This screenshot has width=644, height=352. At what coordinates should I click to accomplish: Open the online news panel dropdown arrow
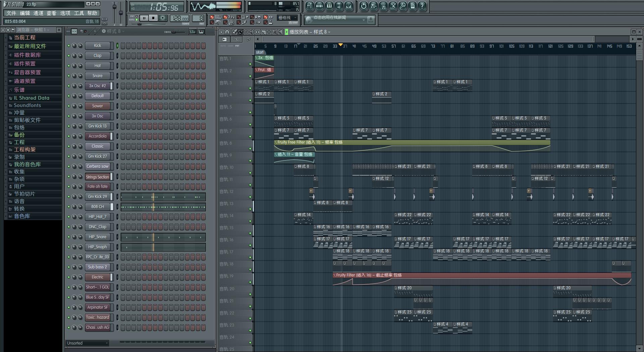[364, 20]
